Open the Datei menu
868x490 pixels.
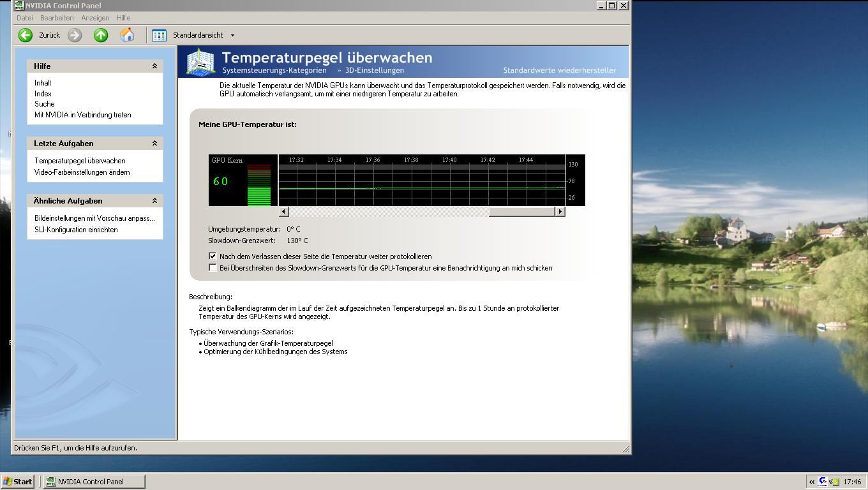click(24, 18)
